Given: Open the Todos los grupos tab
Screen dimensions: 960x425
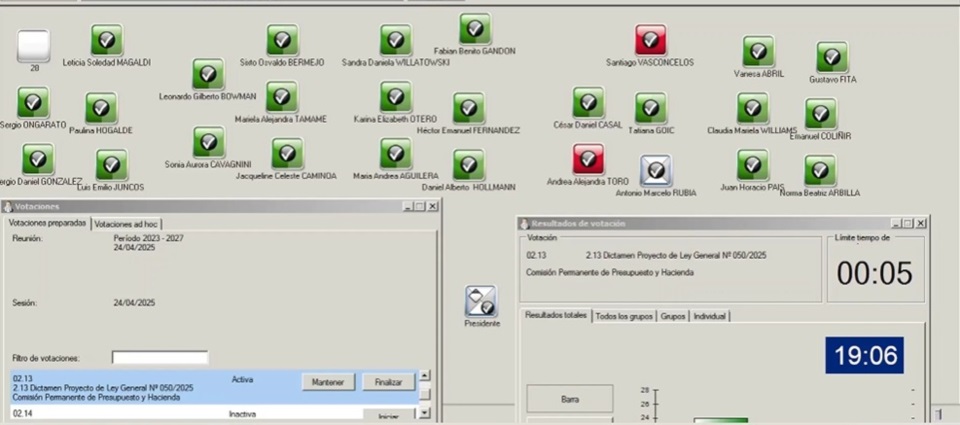Looking at the screenshot, I should point(624,316).
